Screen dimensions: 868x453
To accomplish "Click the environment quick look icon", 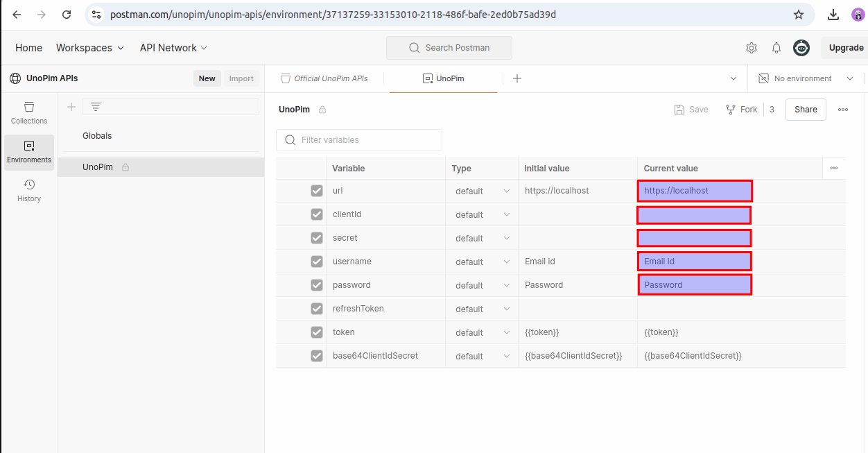I will click(x=763, y=78).
